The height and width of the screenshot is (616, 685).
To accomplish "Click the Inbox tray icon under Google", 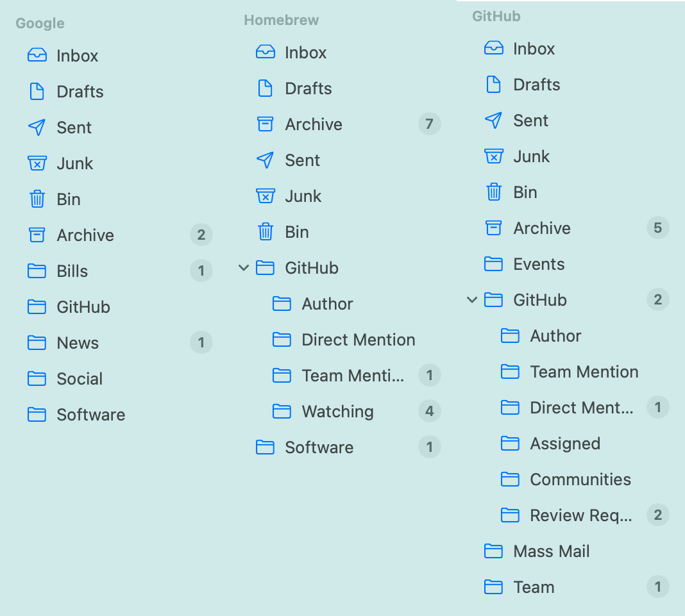I will tap(37, 55).
